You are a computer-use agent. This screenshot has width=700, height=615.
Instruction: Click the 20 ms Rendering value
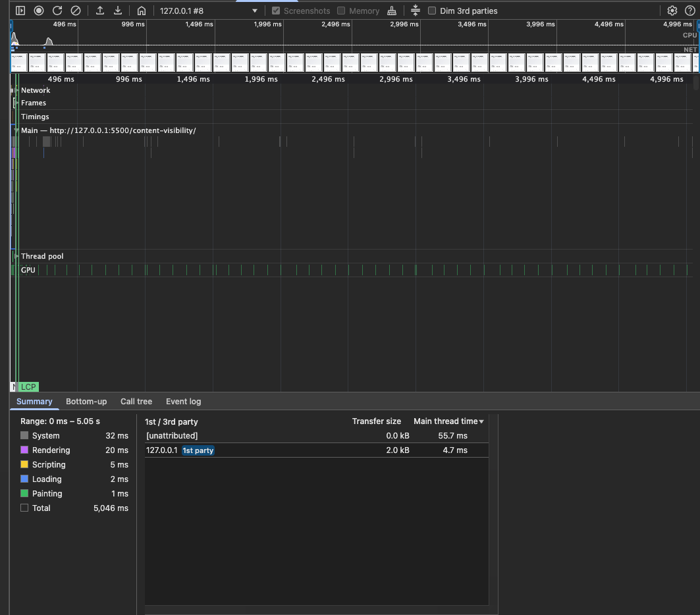tap(117, 450)
